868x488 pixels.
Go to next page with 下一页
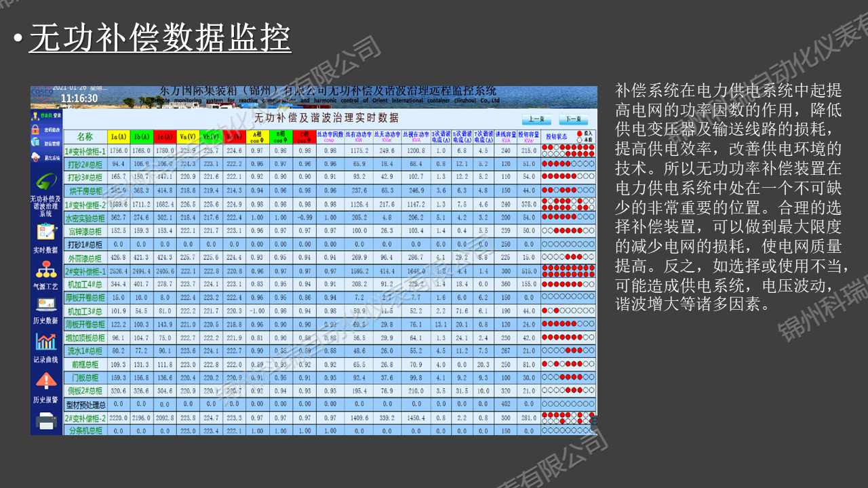coord(573,119)
